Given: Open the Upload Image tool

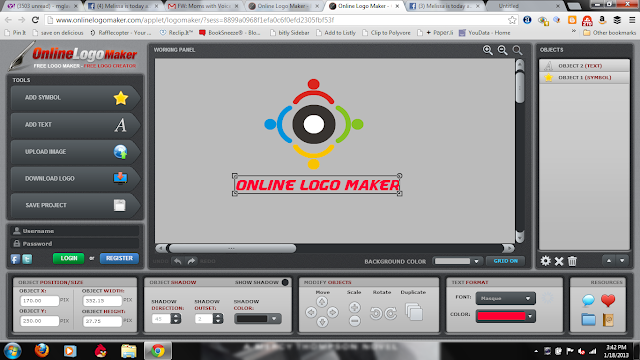Looking at the screenshot, I should 76,152.
